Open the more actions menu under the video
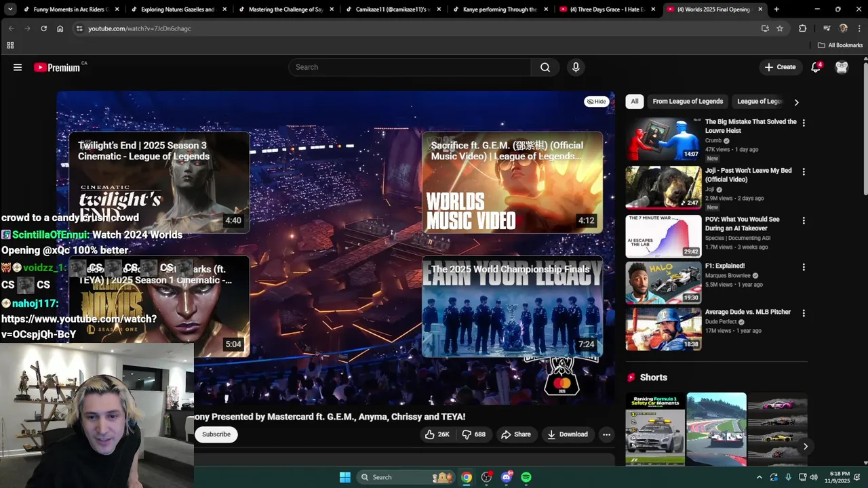The width and height of the screenshot is (868, 488). click(x=606, y=434)
